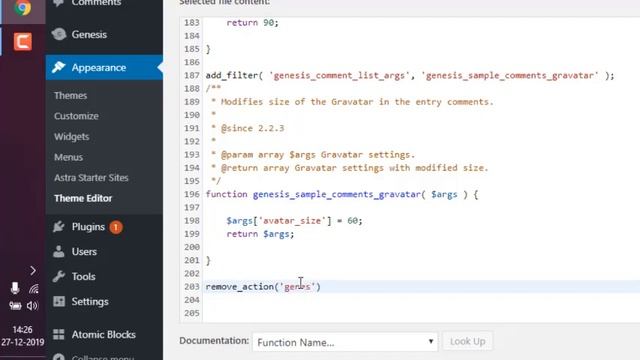Click the Collapse menu arrow icon
This screenshot has height=360, width=640.
pos(59,357)
